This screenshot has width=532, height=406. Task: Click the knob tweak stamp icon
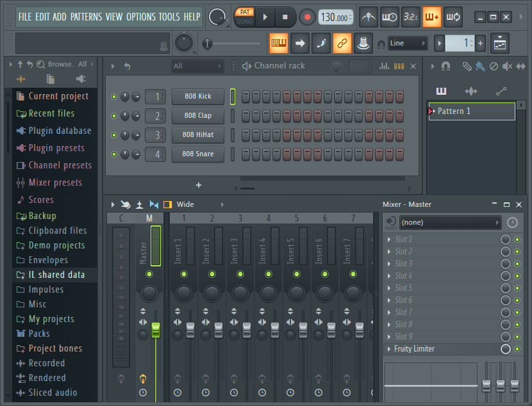click(363, 43)
